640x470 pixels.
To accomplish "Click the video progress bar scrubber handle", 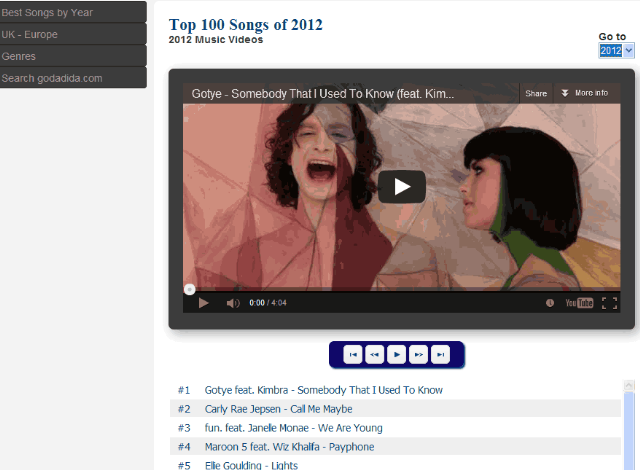I will point(189,289).
